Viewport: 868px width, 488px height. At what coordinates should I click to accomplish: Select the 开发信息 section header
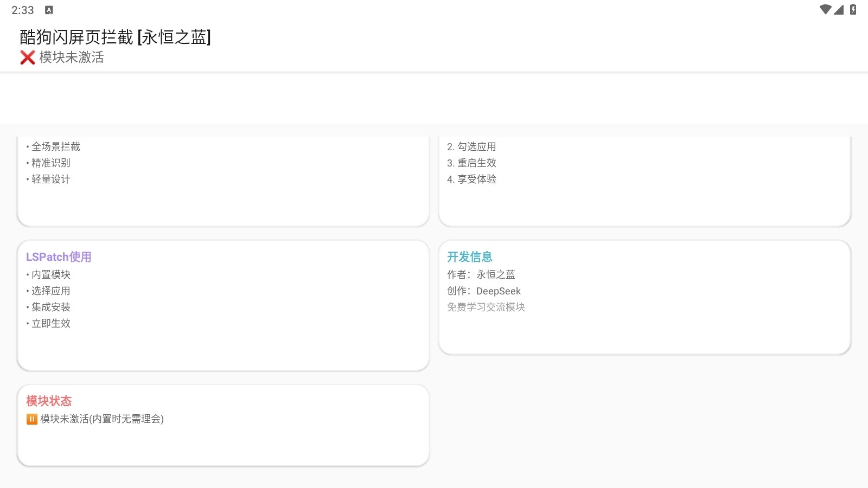pyautogui.click(x=469, y=257)
